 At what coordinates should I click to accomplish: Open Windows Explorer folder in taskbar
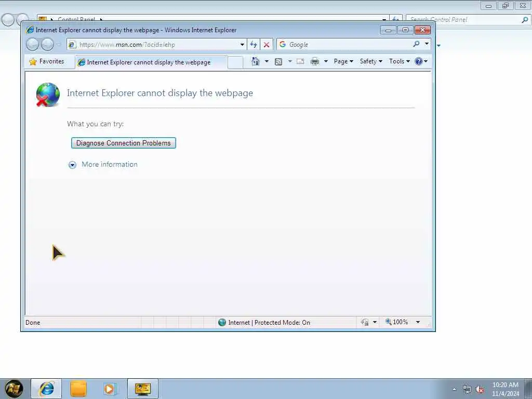[x=78, y=389]
